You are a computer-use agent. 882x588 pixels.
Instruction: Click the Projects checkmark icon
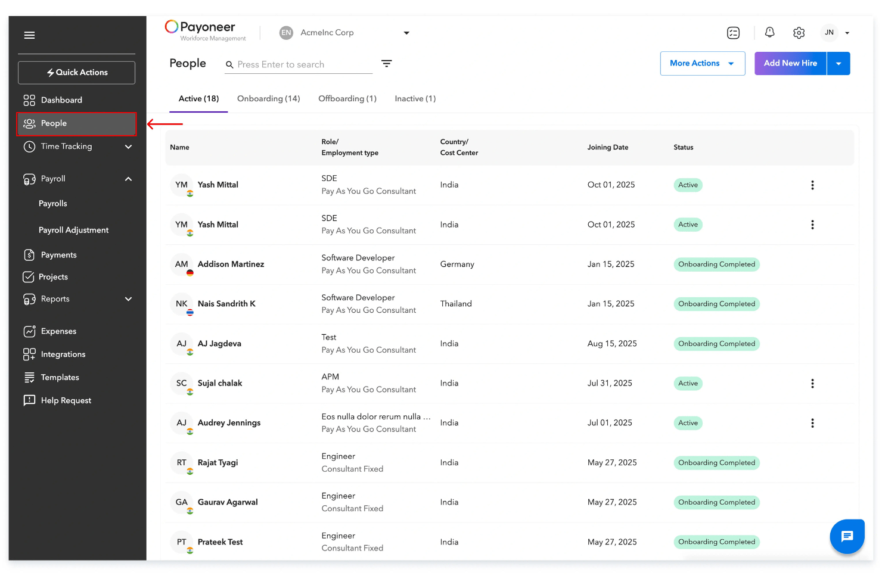click(28, 277)
